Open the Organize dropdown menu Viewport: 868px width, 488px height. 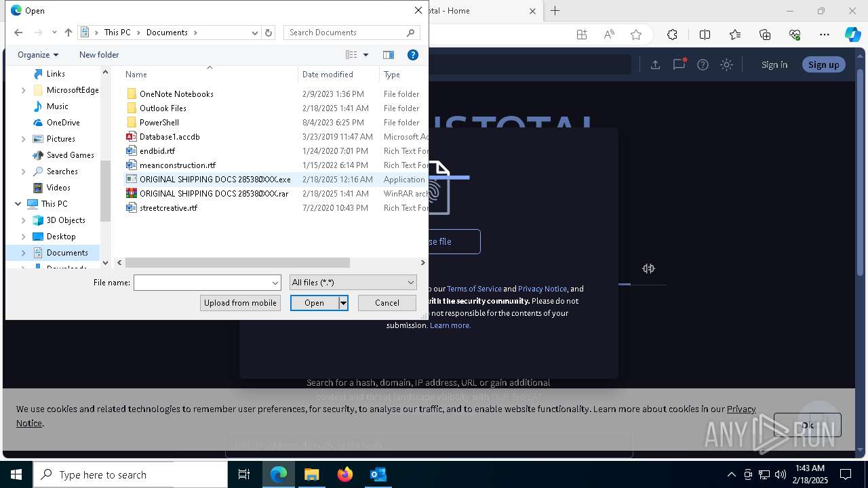[38, 55]
